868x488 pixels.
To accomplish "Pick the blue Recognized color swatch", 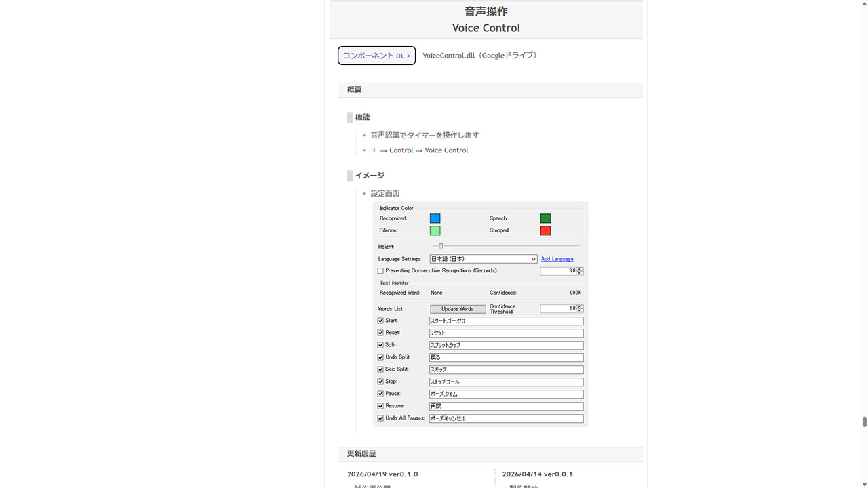I will tap(435, 218).
